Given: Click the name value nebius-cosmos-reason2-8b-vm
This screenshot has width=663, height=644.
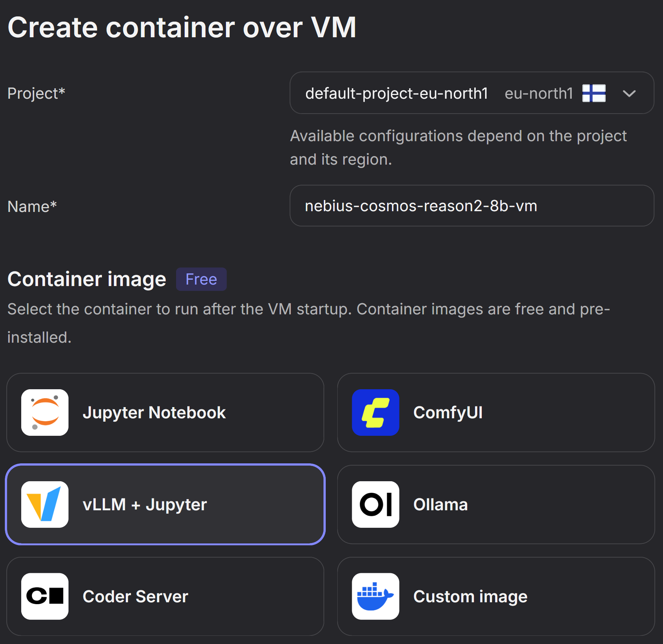Looking at the screenshot, I should click(x=421, y=206).
